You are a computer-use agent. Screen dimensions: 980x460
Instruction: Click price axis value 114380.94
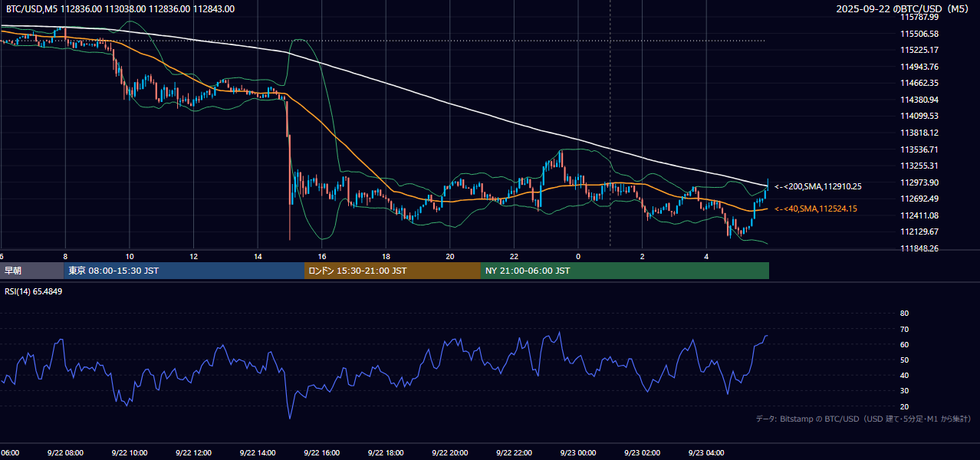coord(919,100)
